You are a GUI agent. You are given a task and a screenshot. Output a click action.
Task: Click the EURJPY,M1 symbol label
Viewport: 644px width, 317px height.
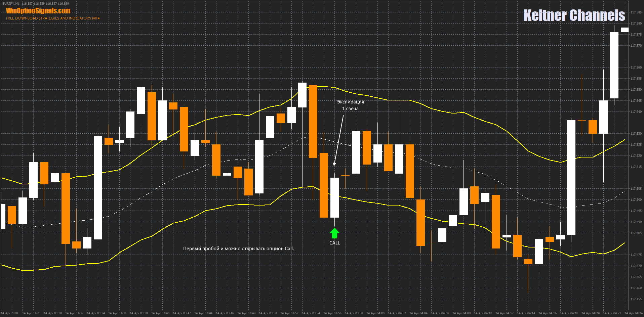[x=11, y=4]
